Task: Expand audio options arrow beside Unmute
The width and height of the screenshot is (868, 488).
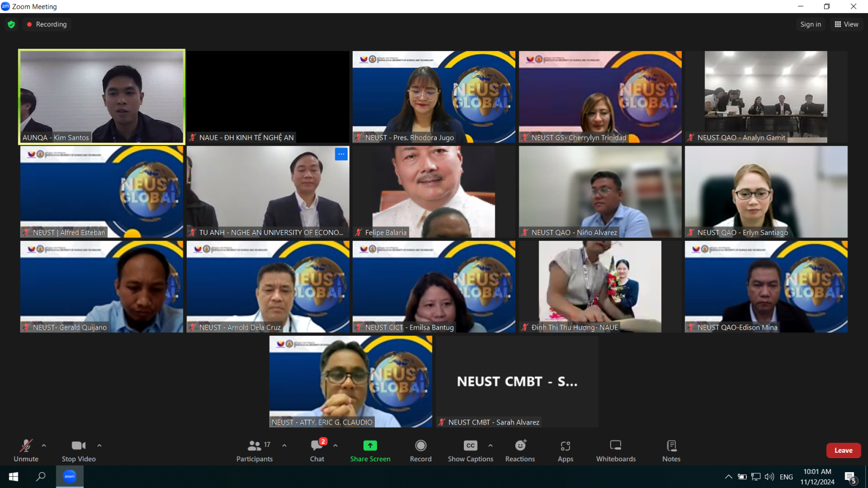Action: click(44, 446)
